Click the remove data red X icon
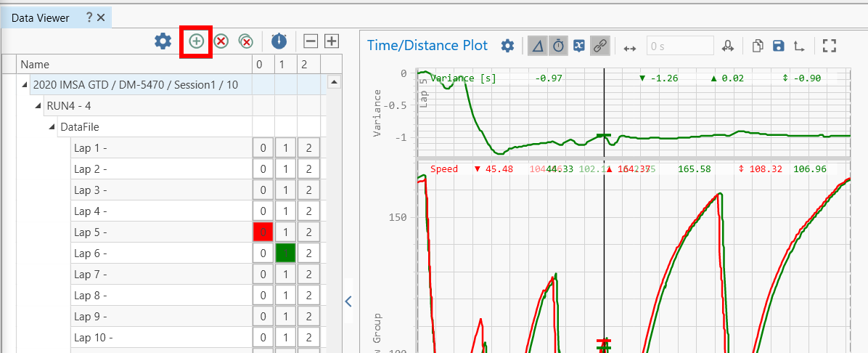 [221, 41]
